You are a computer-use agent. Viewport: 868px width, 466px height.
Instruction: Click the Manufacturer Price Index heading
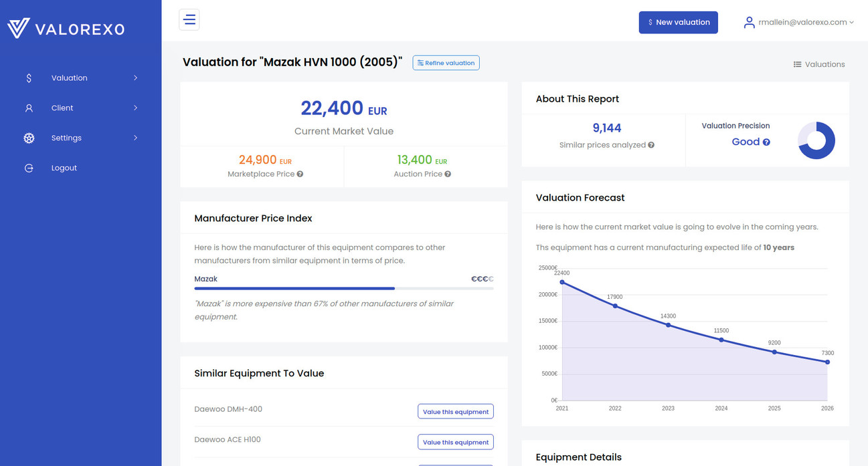[x=253, y=218]
